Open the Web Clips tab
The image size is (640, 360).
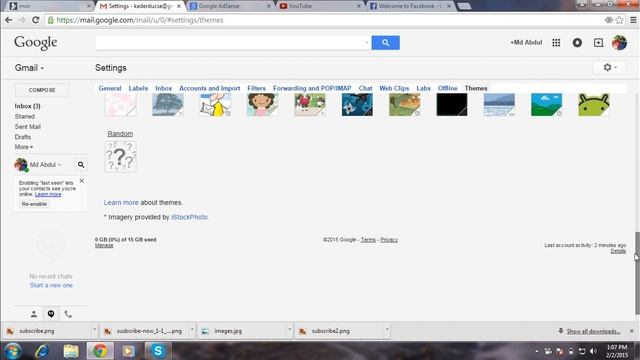click(x=394, y=88)
